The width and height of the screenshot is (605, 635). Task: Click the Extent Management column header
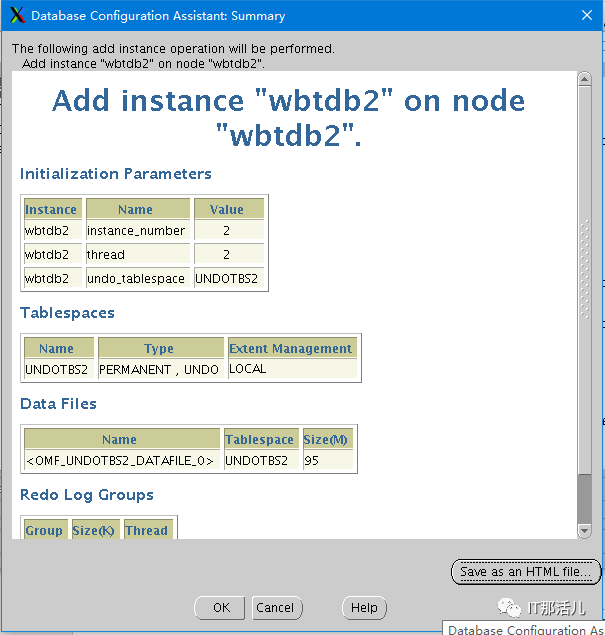[x=292, y=348]
